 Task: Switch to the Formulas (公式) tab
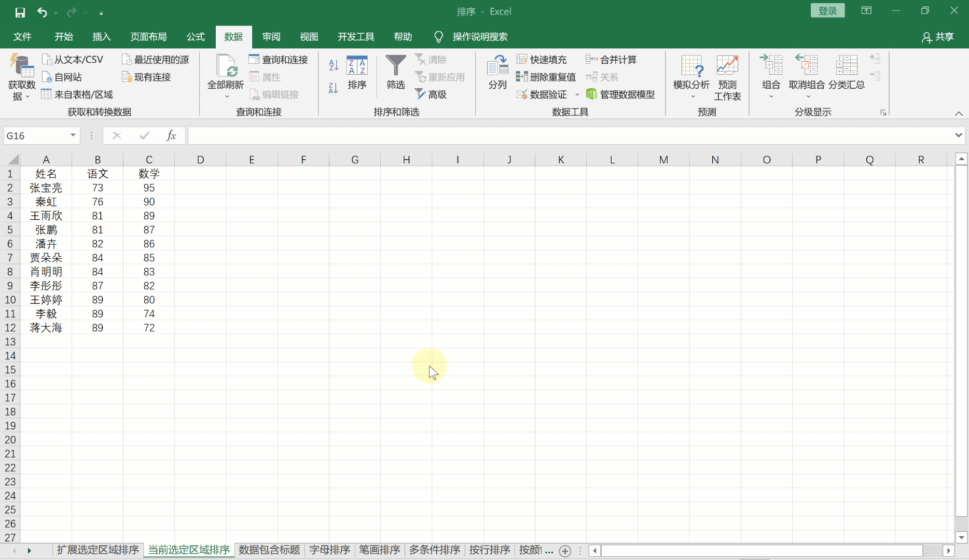click(x=196, y=37)
